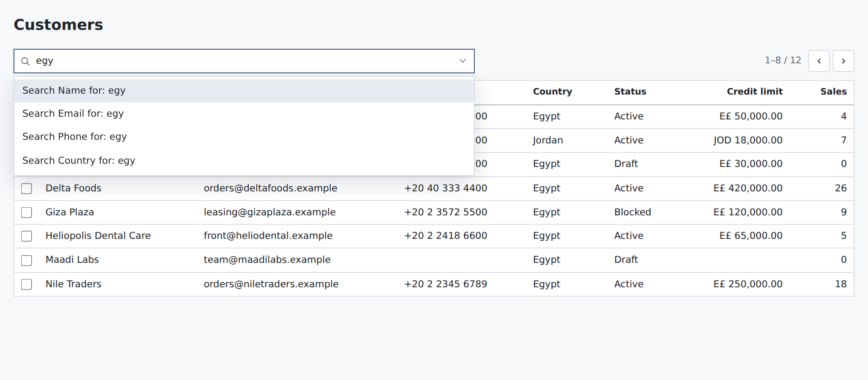The height and width of the screenshot is (380, 868).
Task: Choose 'Search Country for: egy'
Action: point(244,161)
